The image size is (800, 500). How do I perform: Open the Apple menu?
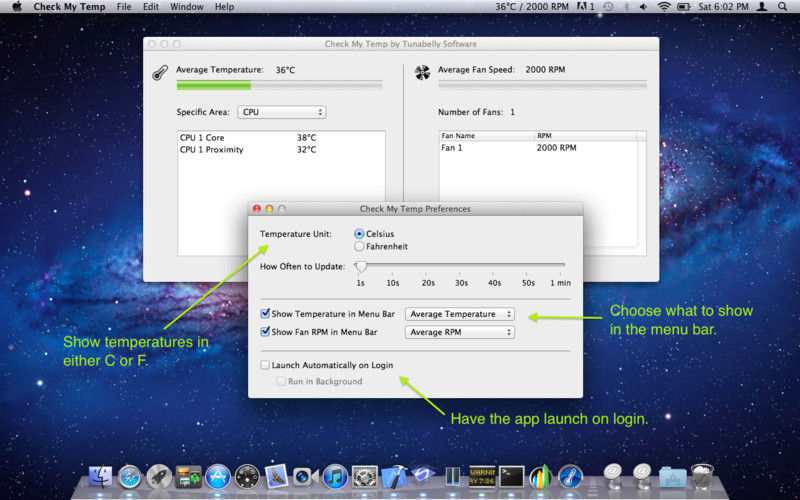pos(17,7)
